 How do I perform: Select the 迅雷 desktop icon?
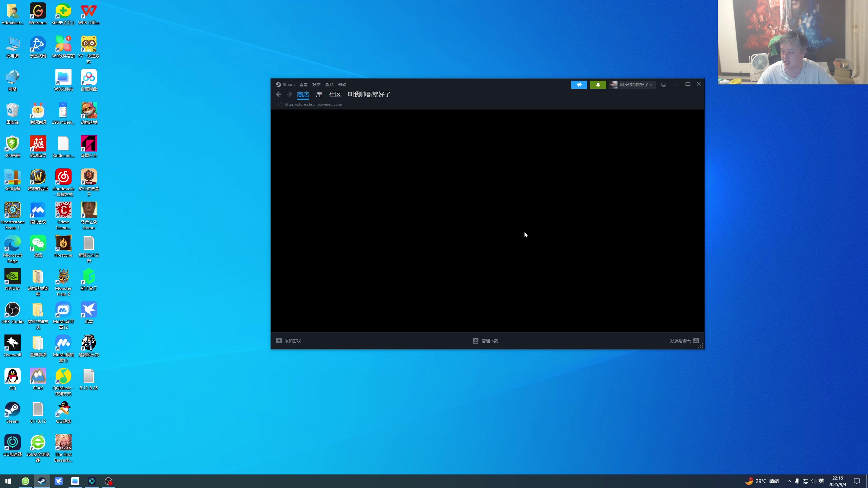(89, 313)
